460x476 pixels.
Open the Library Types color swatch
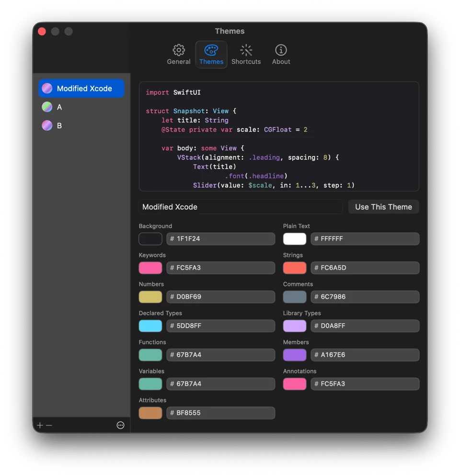[294, 326]
